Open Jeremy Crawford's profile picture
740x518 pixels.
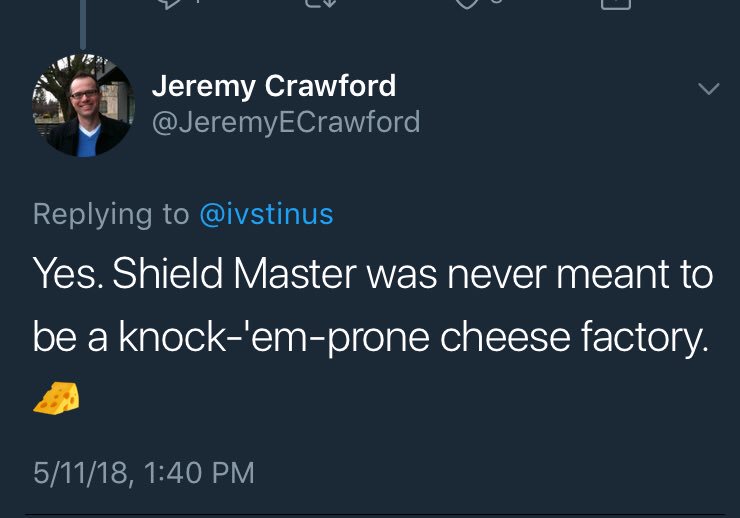pyautogui.click(x=83, y=106)
